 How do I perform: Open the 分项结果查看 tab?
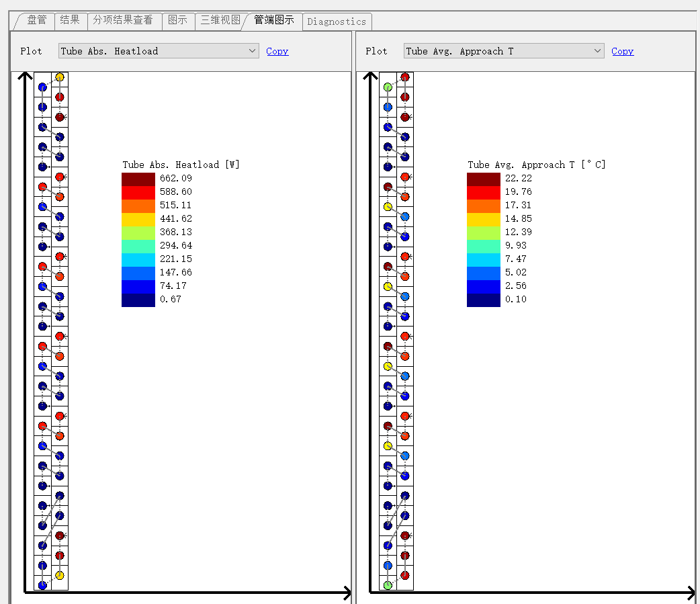point(123,20)
